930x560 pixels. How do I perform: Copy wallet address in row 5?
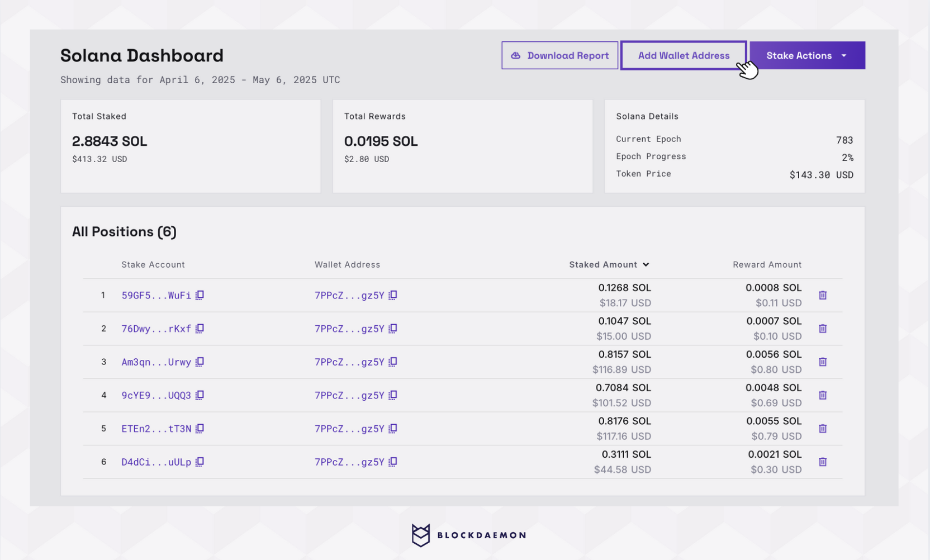click(x=393, y=429)
